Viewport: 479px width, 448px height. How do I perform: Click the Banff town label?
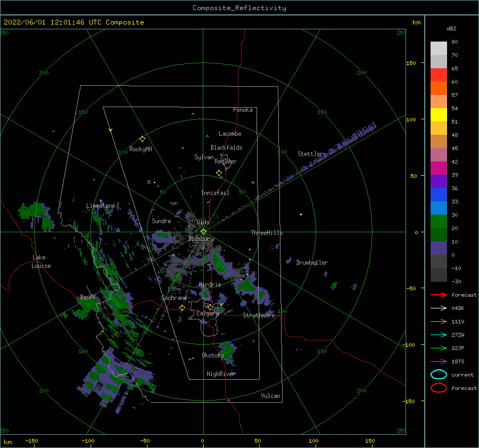tap(88, 297)
